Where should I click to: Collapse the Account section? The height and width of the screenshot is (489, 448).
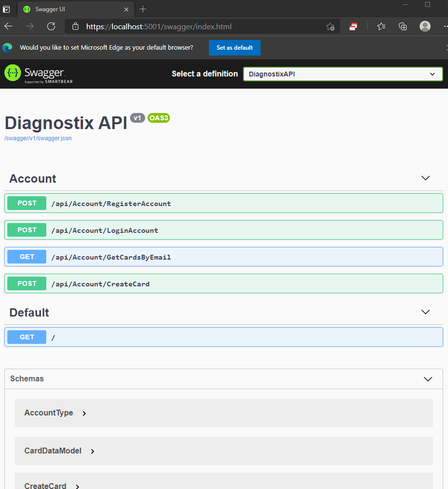[425, 178]
